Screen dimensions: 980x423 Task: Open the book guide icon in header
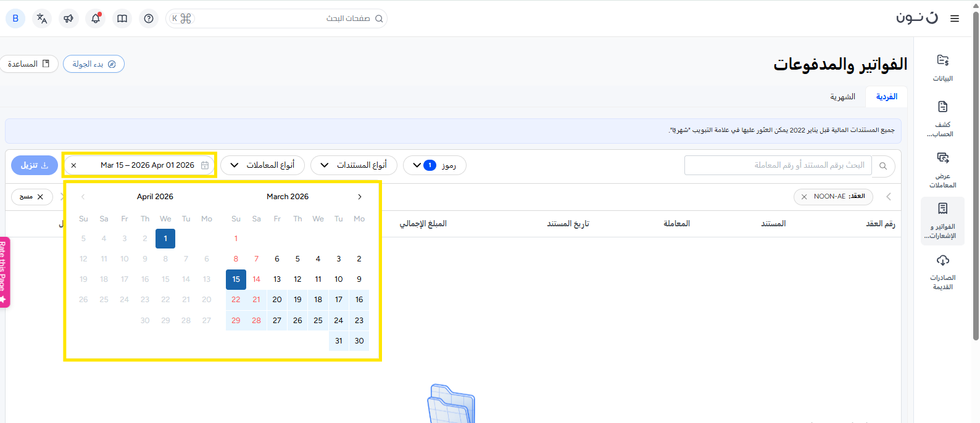tap(122, 18)
